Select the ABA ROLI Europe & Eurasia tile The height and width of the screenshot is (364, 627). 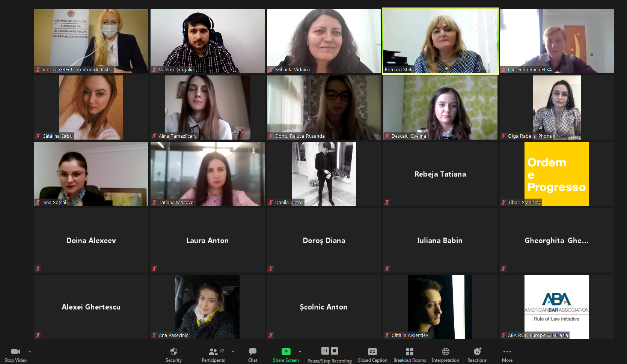(557, 307)
